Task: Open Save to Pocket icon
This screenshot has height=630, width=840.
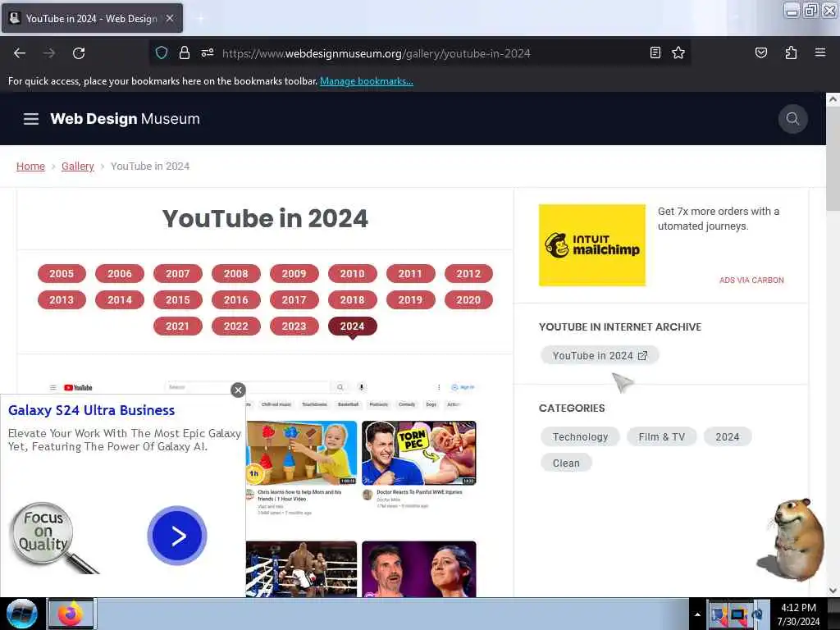Action: pos(761,52)
